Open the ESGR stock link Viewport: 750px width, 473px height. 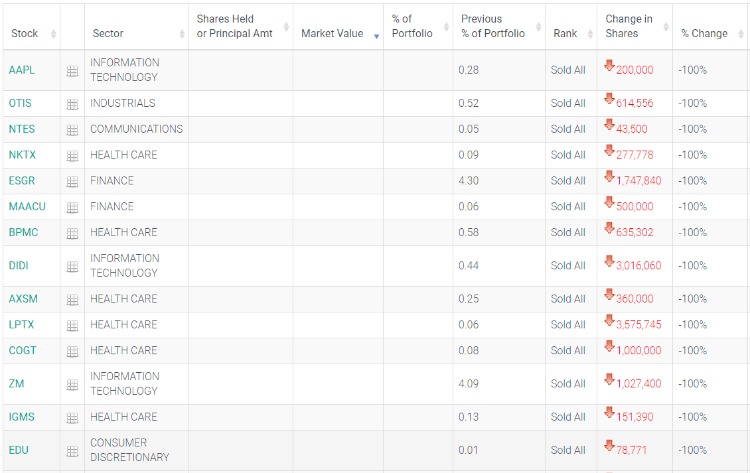click(22, 180)
